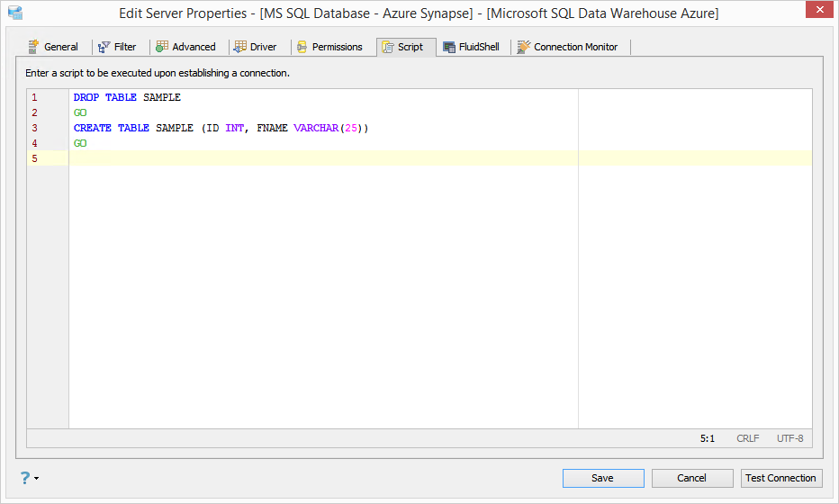Click VARCHAR on line 3
The height and width of the screenshot is (504, 839).
(316, 128)
